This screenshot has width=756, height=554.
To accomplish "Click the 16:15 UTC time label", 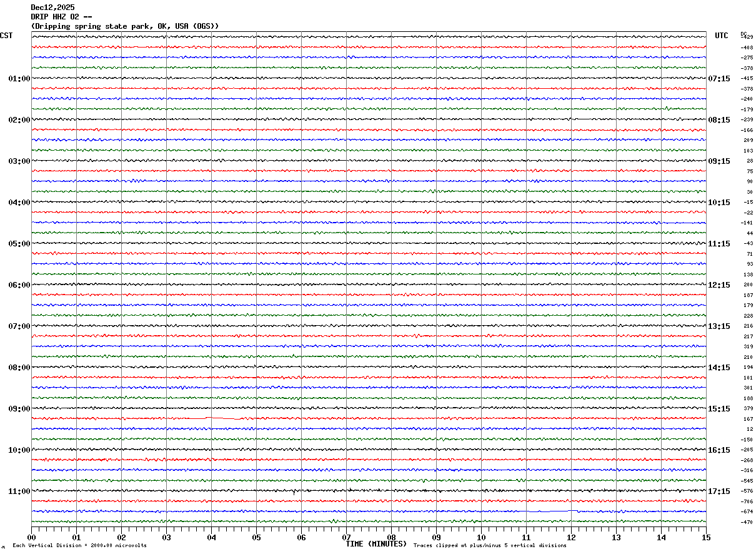I will point(719,450).
